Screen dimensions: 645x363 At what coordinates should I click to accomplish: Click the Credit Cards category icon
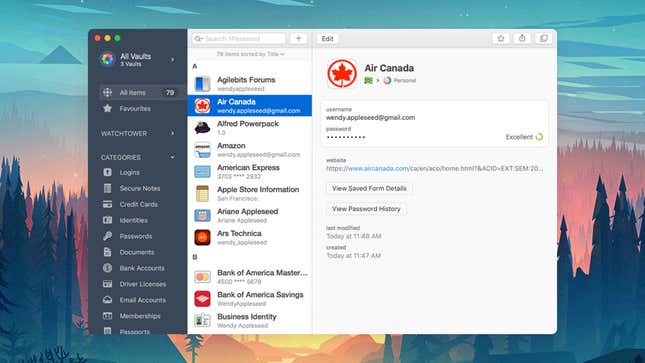(107, 204)
